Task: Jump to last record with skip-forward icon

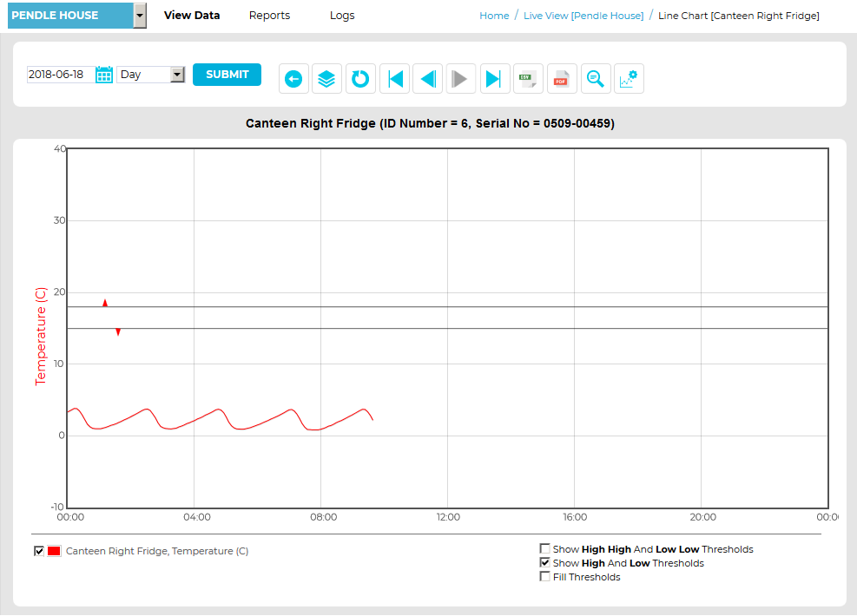Action: pyautogui.click(x=494, y=79)
